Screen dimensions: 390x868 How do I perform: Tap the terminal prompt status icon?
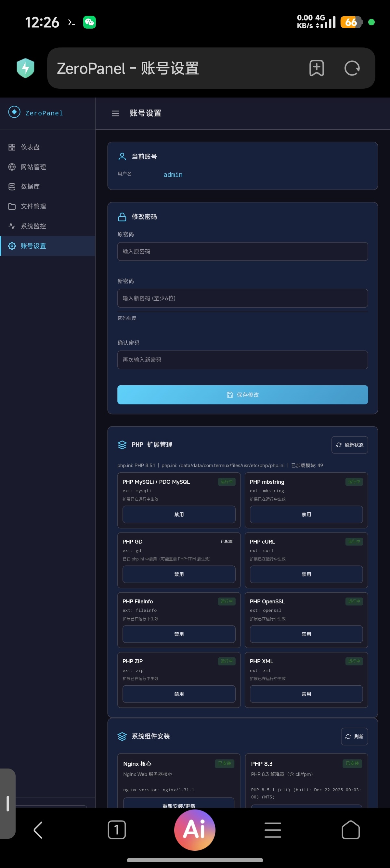pyautogui.click(x=71, y=22)
